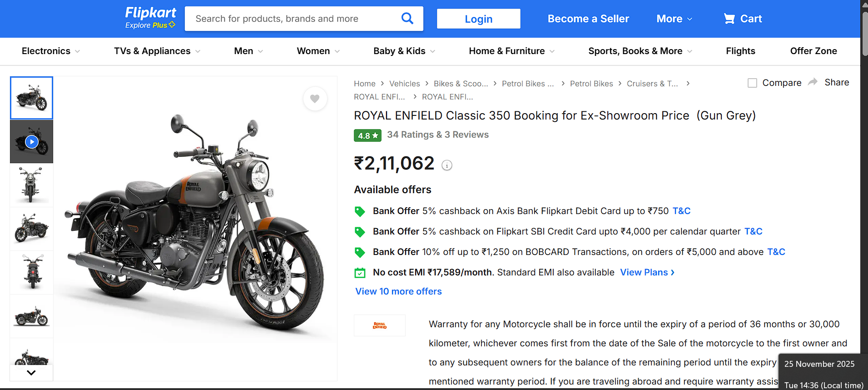Open the Flights menu item
Image resolution: width=868 pixels, height=390 pixels.
[x=740, y=51]
